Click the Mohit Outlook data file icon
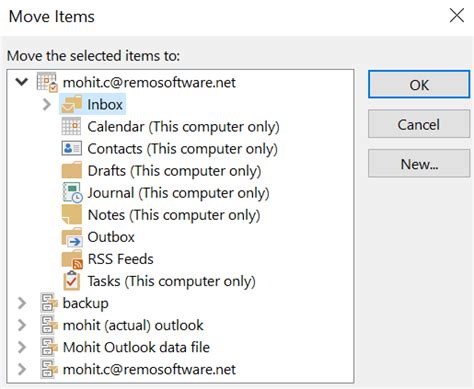474x389 pixels. pos(49,347)
